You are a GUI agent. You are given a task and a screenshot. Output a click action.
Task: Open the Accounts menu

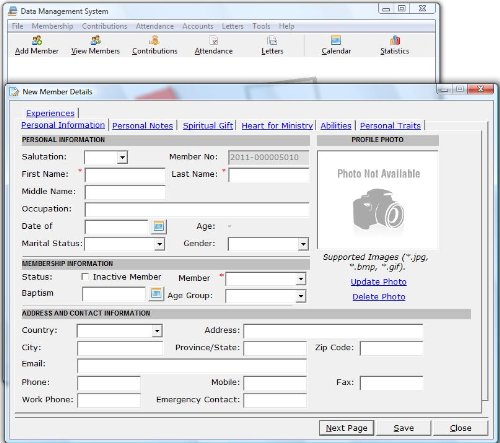click(198, 26)
